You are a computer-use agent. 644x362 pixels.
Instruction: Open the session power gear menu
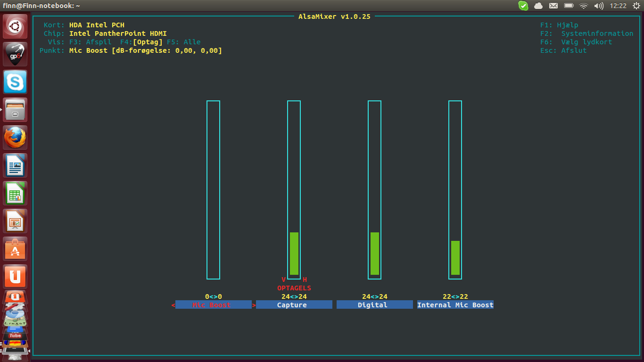pyautogui.click(x=636, y=6)
